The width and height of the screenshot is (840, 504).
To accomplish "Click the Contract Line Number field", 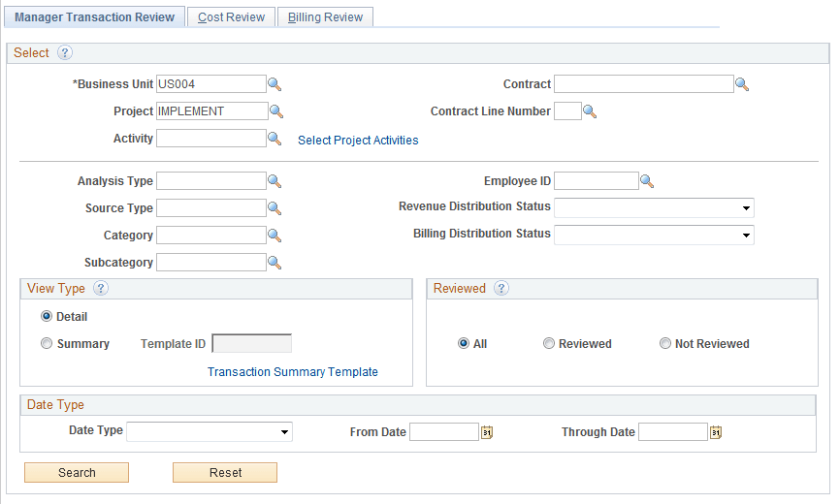I will [567, 111].
